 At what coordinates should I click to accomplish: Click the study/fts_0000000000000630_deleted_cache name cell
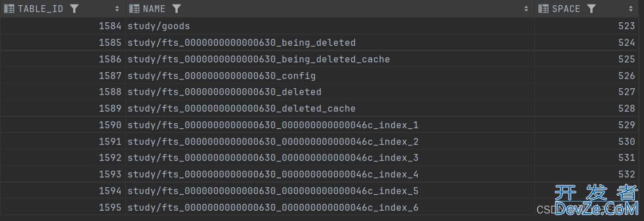(x=330, y=109)
